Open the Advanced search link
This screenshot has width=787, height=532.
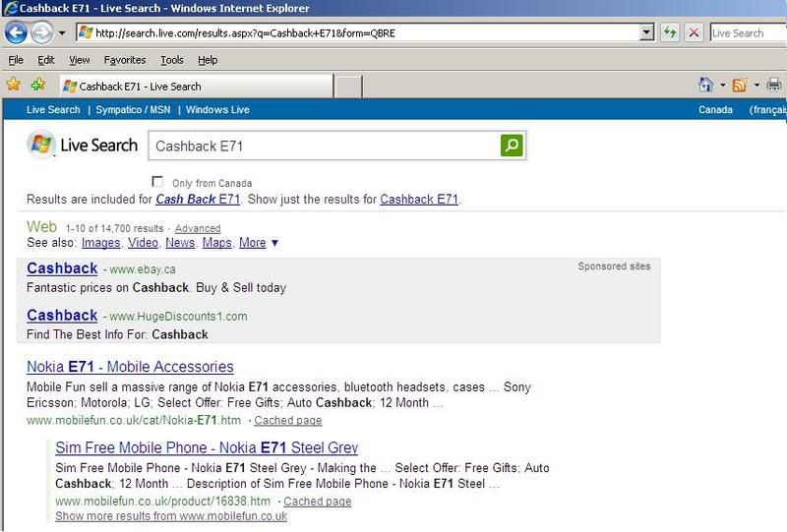(198, 228)
